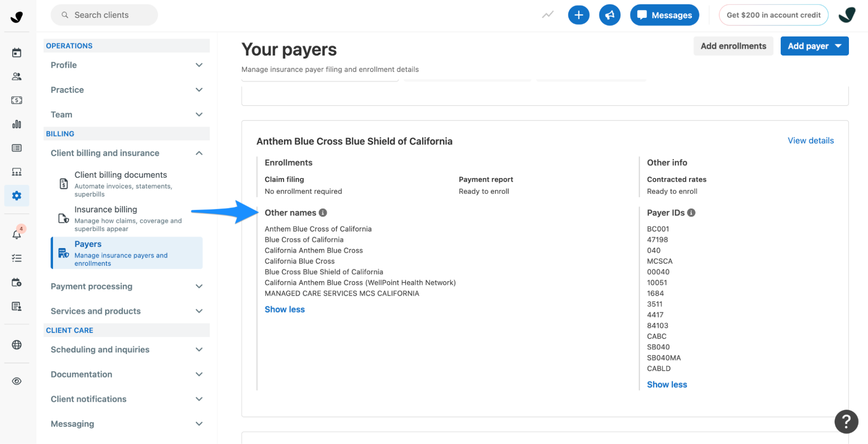
Task: Open the clients people icon
Action: (17, 76)
